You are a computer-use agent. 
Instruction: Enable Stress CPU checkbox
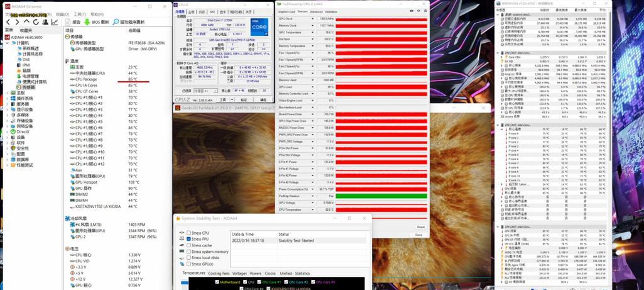(x=188, y=233)
